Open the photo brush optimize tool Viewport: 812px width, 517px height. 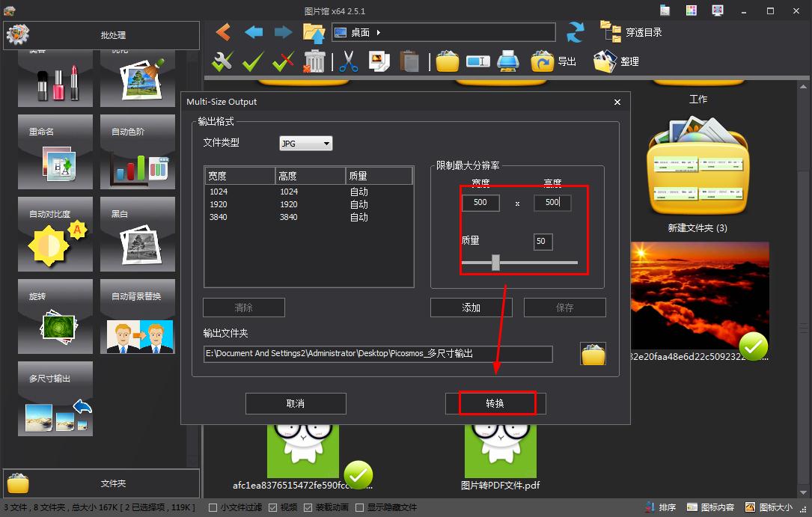tap(138, 79)
